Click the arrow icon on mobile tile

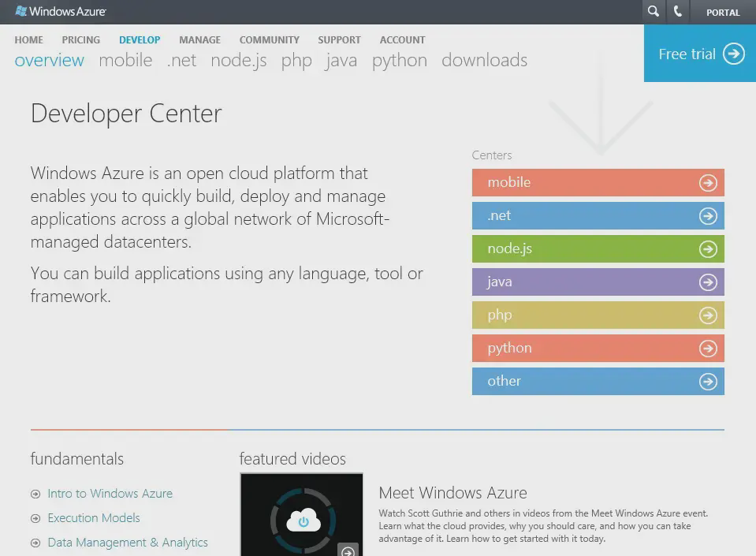(708, 183)
